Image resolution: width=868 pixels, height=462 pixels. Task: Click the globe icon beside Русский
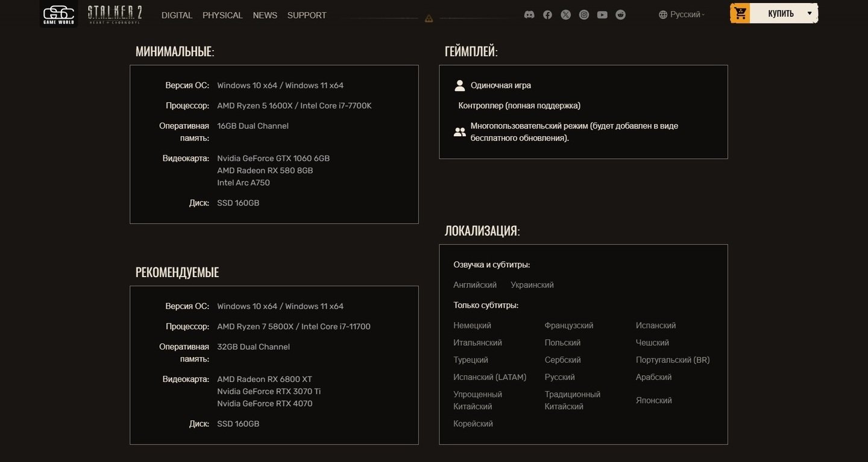point(663,14)
